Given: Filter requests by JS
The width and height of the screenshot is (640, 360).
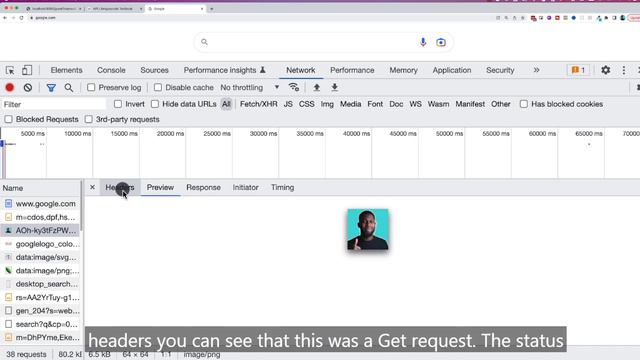Looking at the screenshot, I should pyautogui.click(x=288, y=104).
